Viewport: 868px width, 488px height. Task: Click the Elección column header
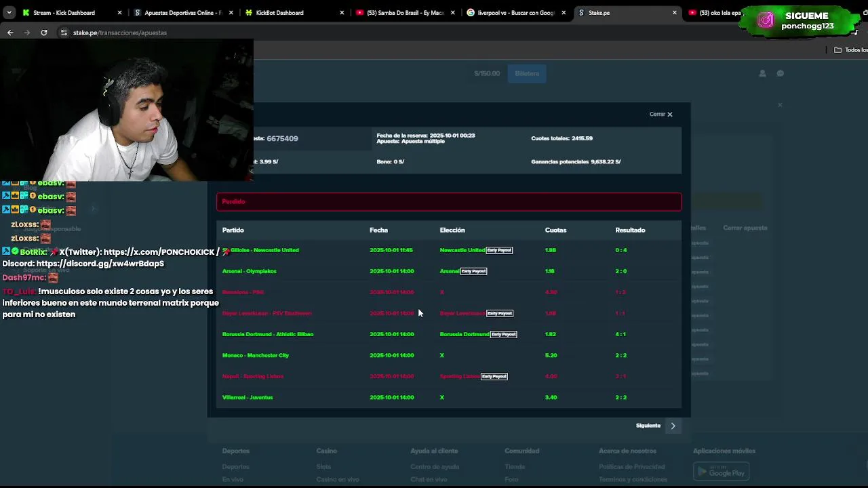(x=452, y=230)
